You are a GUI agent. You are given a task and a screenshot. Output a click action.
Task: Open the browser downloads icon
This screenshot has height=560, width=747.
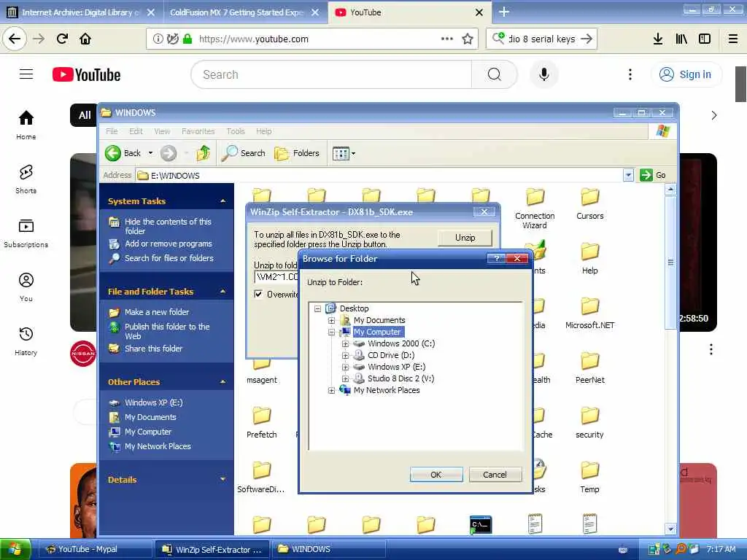coord(658,39)
